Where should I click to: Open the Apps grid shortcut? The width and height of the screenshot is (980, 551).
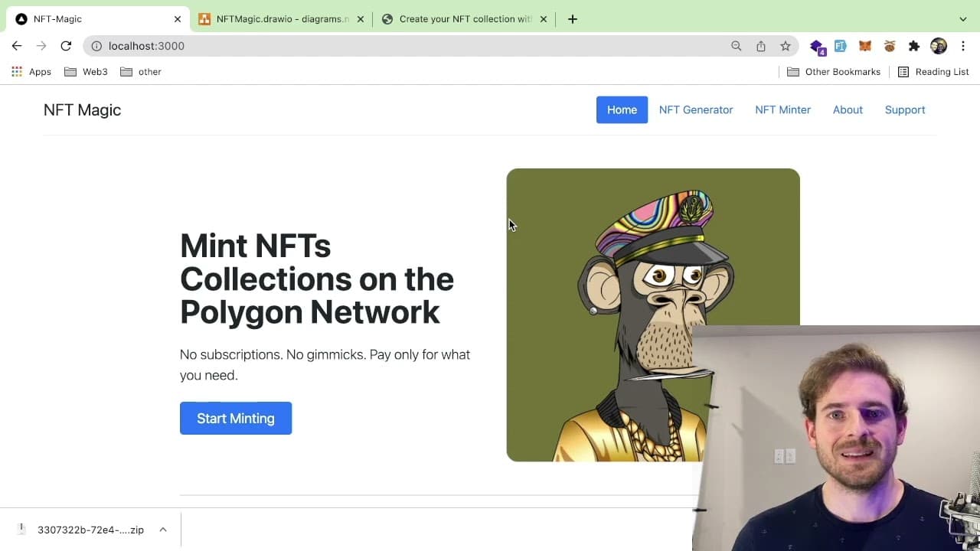click(x=31, y=72)
